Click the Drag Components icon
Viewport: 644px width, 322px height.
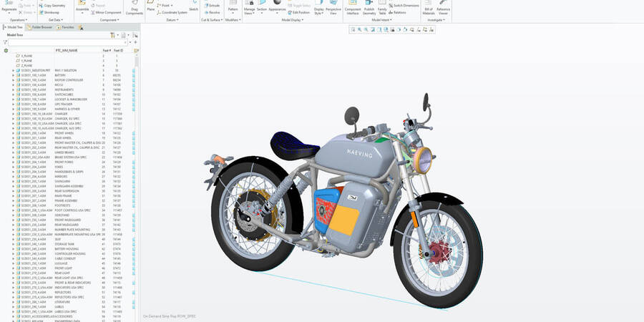tap(135, 8)
